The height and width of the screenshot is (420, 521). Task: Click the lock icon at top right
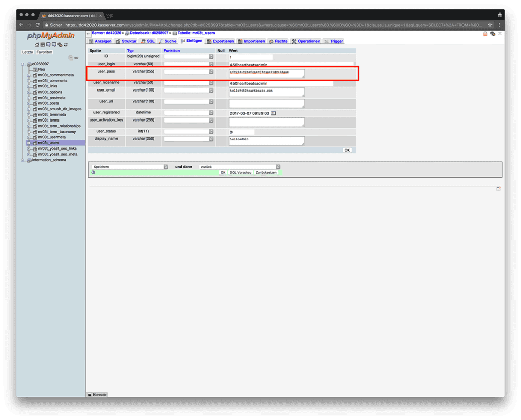coord(485,34)
